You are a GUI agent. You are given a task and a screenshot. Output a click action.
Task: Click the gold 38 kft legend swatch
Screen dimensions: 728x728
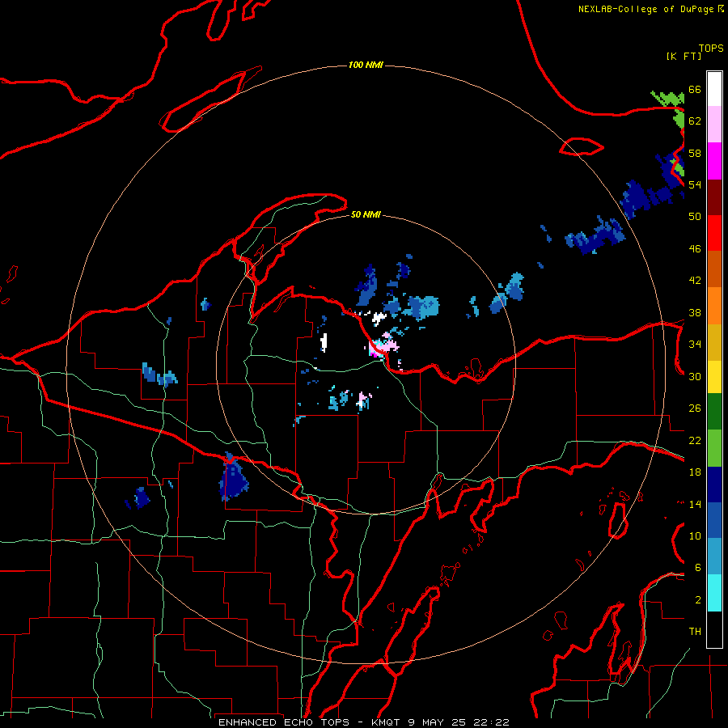tap(714, 342)
